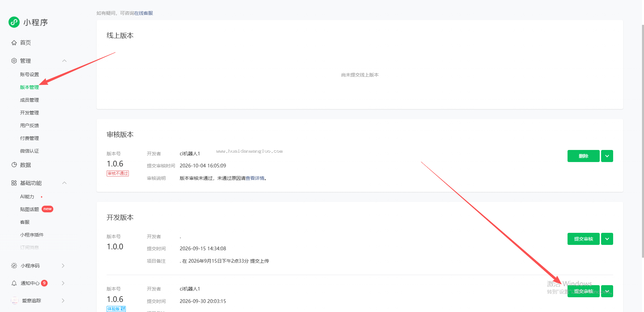This screenshot has height=312, width=644.
Task: Open 首页 via the house icon
Action: pyautogui.click(x=14, y=43)
